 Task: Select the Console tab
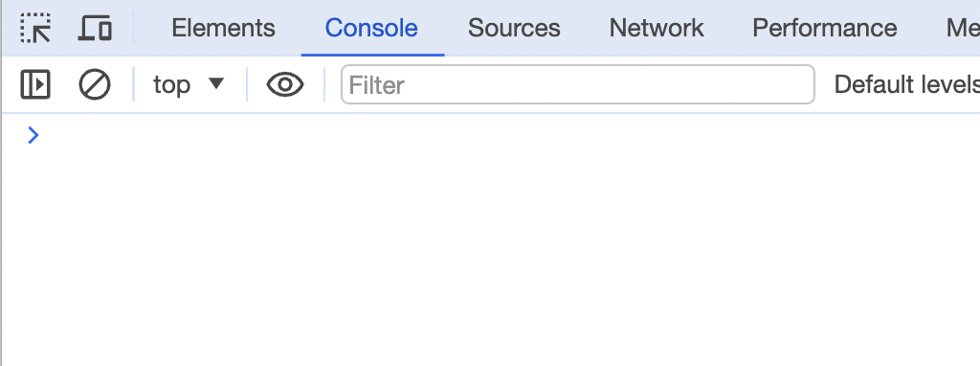click(x=371, y=28)
